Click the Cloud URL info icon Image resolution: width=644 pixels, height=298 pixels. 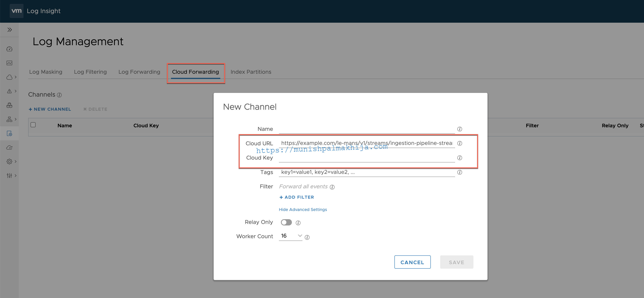pyautogui.click(x=460, y=143)
